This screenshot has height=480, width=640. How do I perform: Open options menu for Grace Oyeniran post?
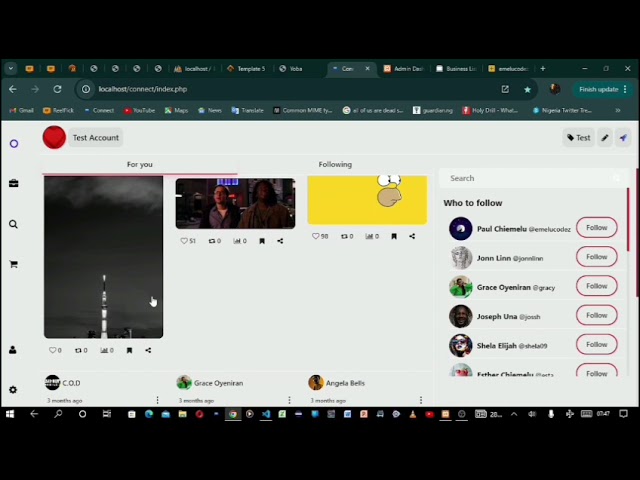tap(289, 400)
